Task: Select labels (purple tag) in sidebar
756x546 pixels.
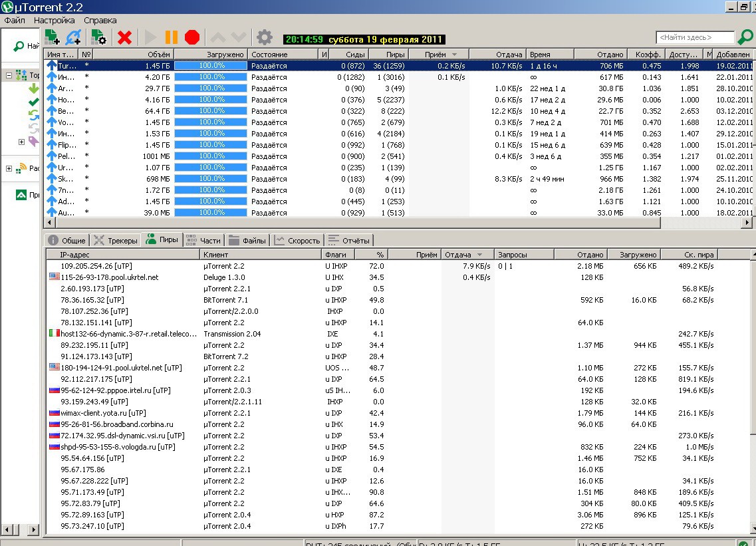Action: click(33, 142)
